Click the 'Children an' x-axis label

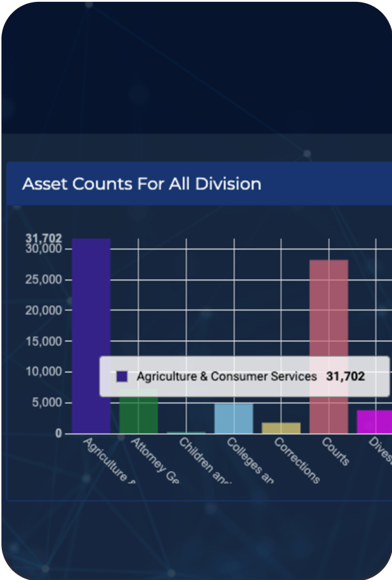coord(205,460)
